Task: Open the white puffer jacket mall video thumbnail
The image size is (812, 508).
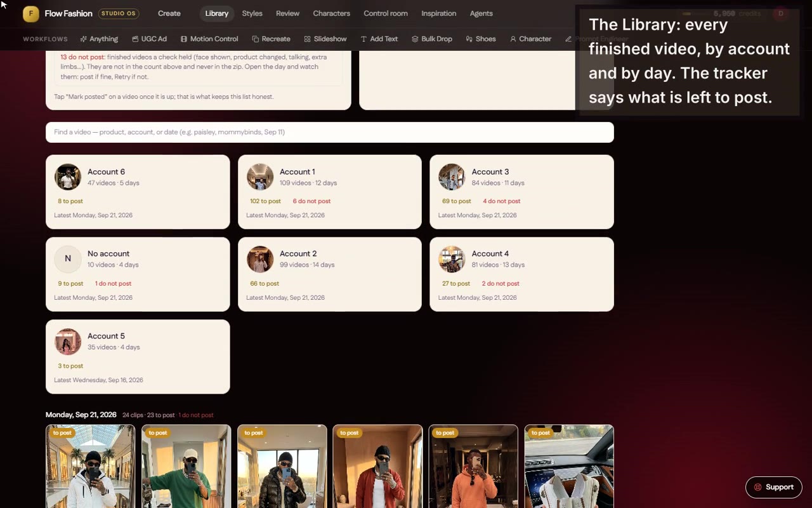Action: click(x=90, y=466)
